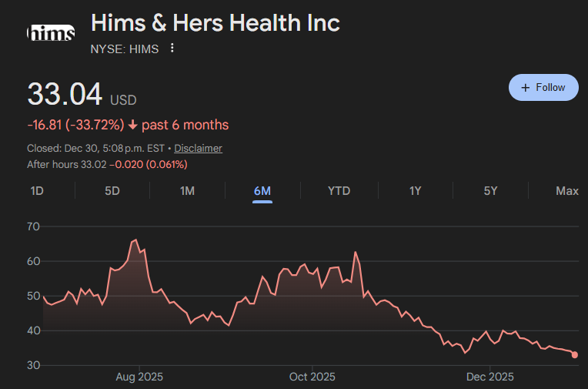
Task: Click the Closed: Dec 30 timestamp text
Action: click(x=95, y=149)
